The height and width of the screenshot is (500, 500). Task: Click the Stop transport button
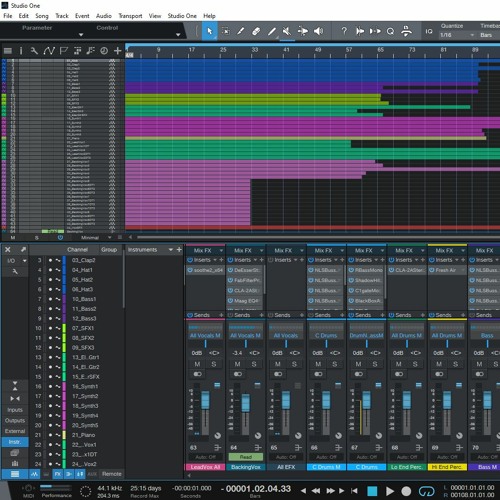(x=372, y=491)
